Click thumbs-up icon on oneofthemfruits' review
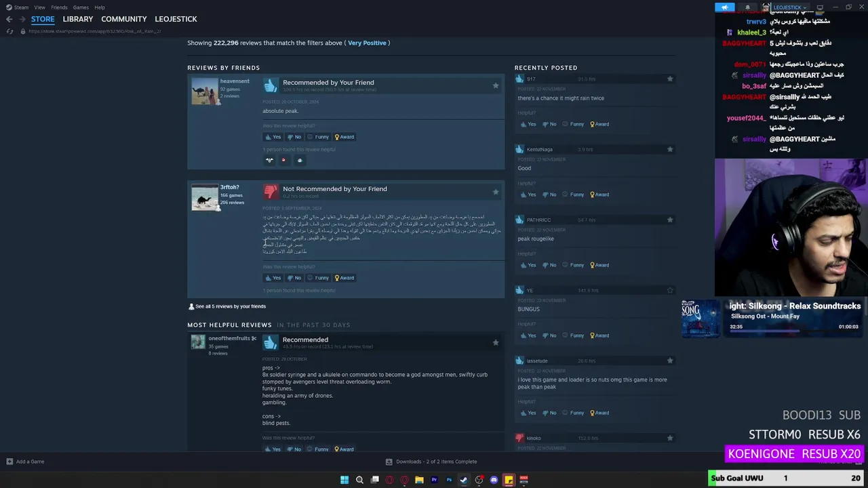Image resolution: width=868 pixels, height=488 pixels. [x=271, y=342]
